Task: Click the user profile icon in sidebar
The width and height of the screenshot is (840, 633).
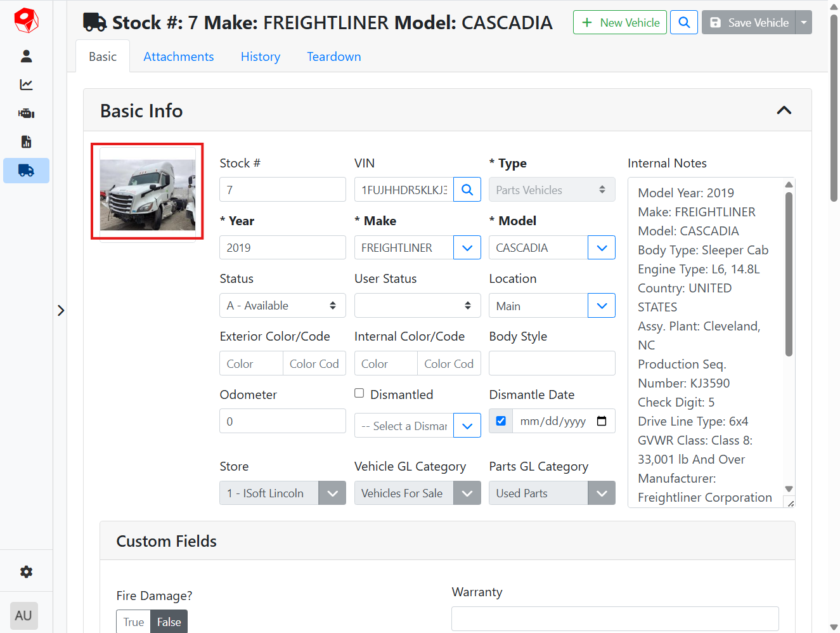Action: (x=26, y=56)
